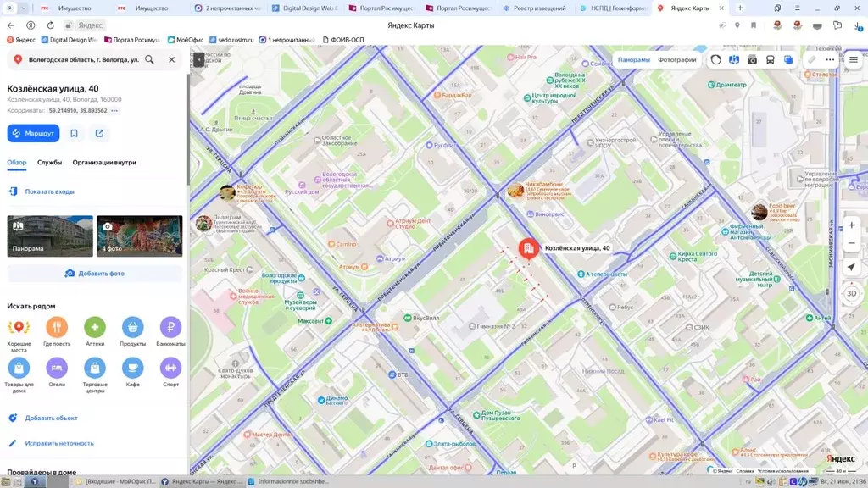Go back with browser back arrow
The width and height of the screenshot is (868, 488).
click(11, 25)
